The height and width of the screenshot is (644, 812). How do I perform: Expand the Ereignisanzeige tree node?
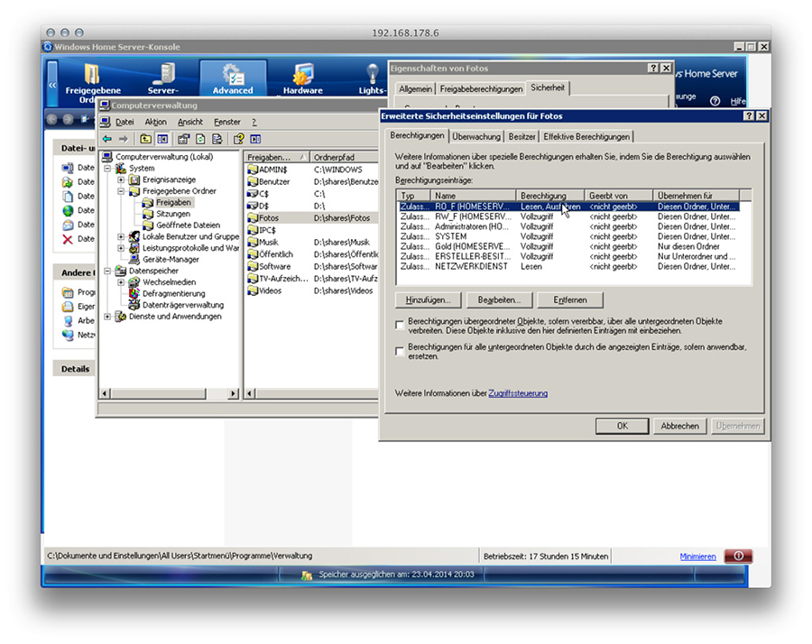click(121, 179)
